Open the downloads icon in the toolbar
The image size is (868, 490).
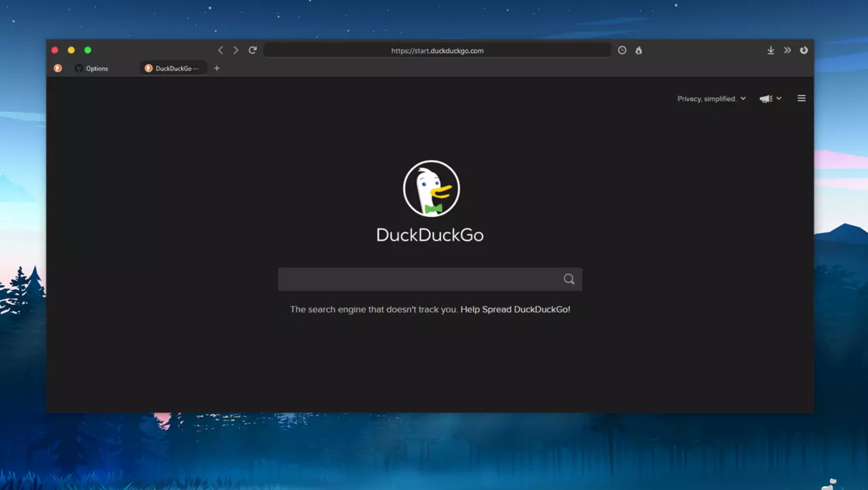click(770, 49)
